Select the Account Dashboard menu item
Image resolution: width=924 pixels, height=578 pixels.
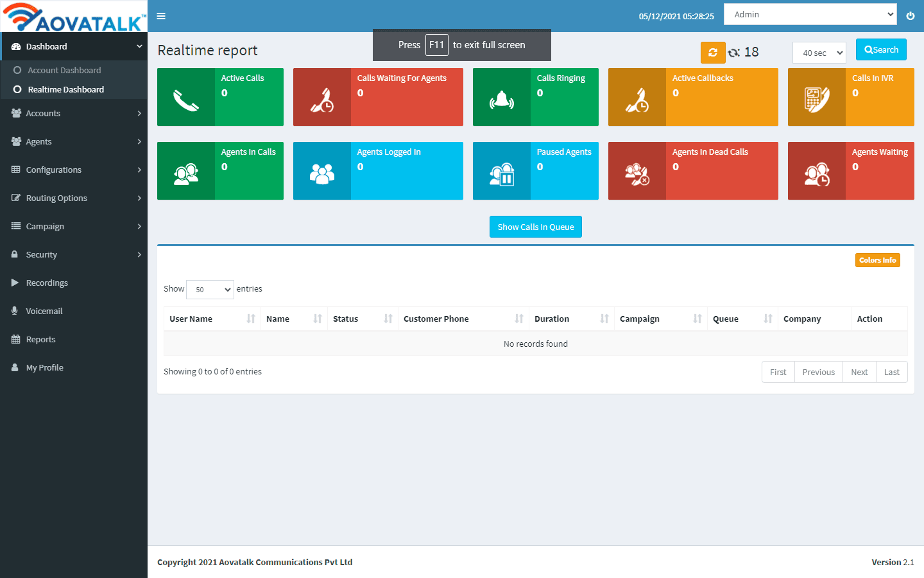tap(64, 70)
